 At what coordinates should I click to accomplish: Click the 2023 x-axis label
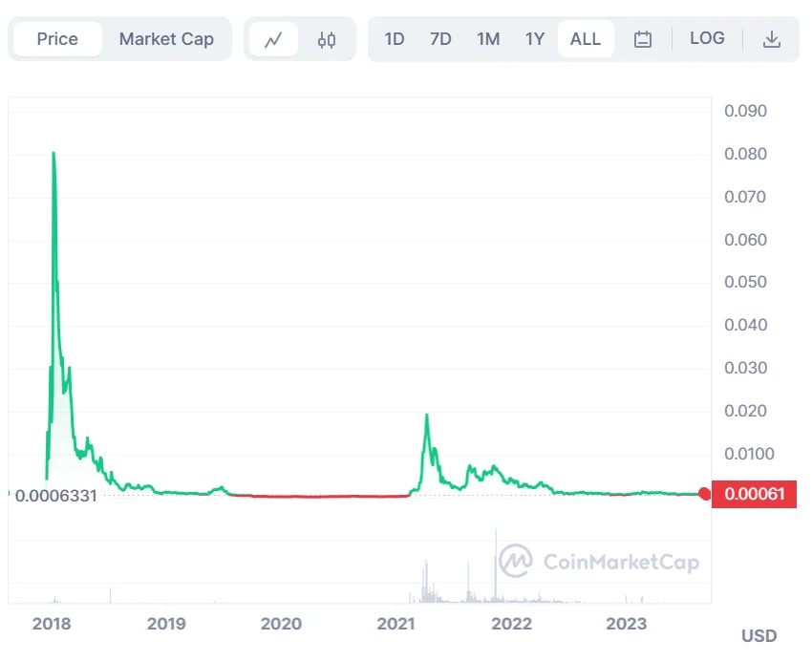[627, 624]
